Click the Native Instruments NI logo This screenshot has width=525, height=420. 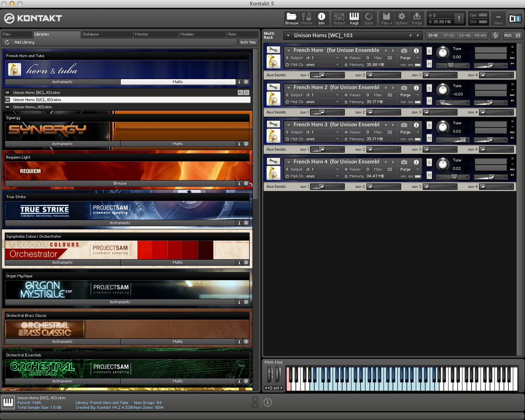pos(515,18)
